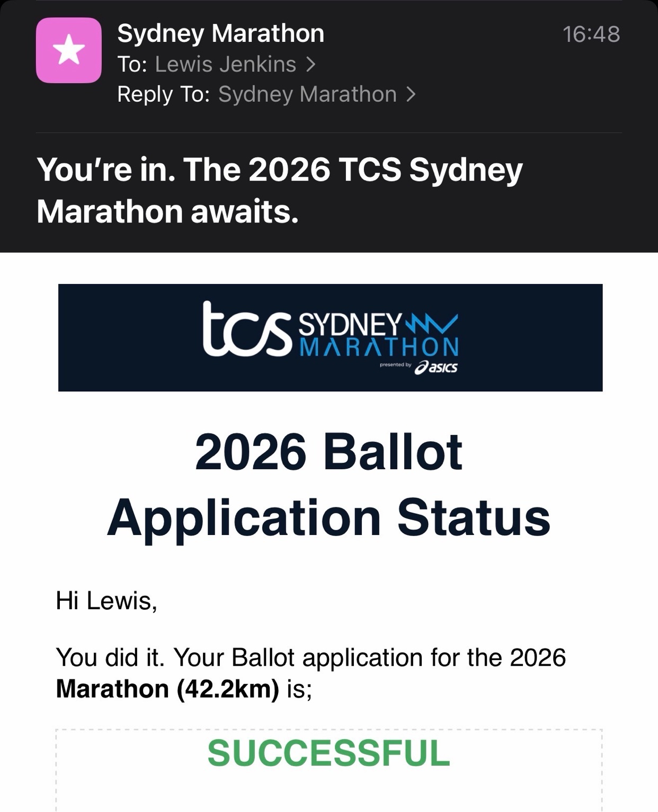The image size is (658, 812).
Task: Click the 2026 Ballot Application Status heading
Action: 329,484
